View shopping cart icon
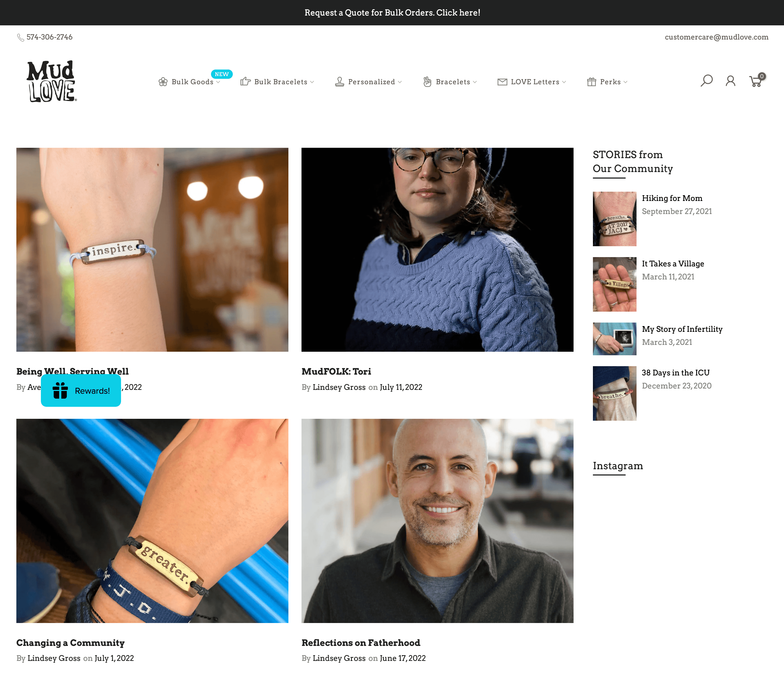Viewport: 784px width, 674px height. (x=756, y=81)
